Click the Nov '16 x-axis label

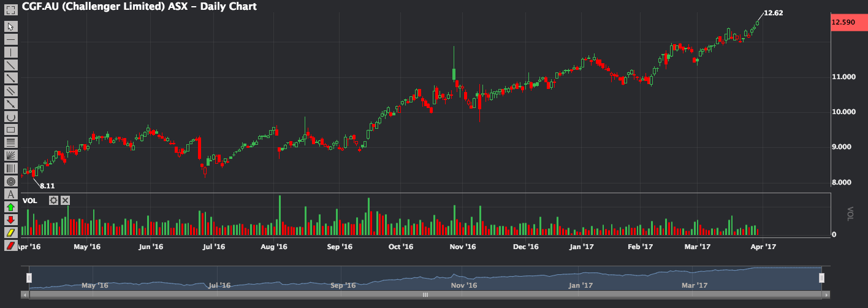pos(463,247)
